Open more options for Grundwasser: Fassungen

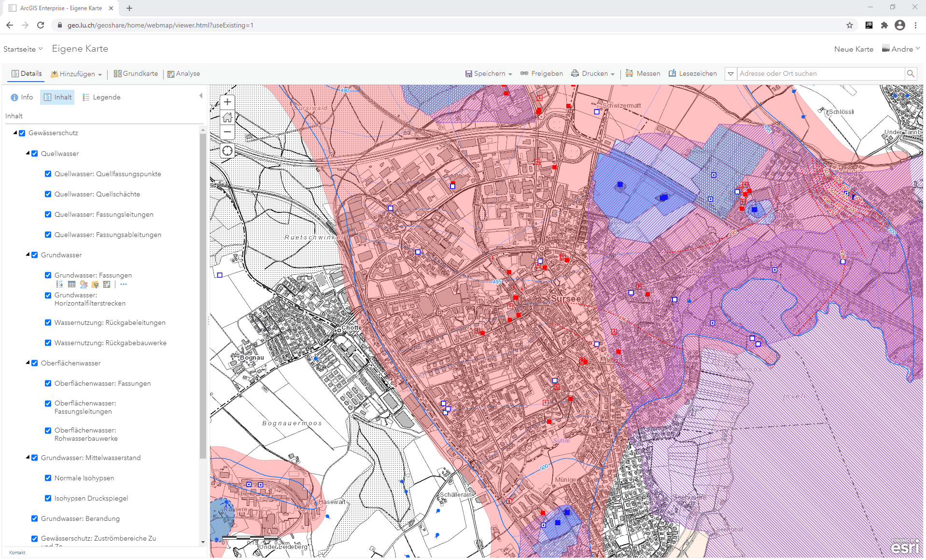click(x=124, y=284)
